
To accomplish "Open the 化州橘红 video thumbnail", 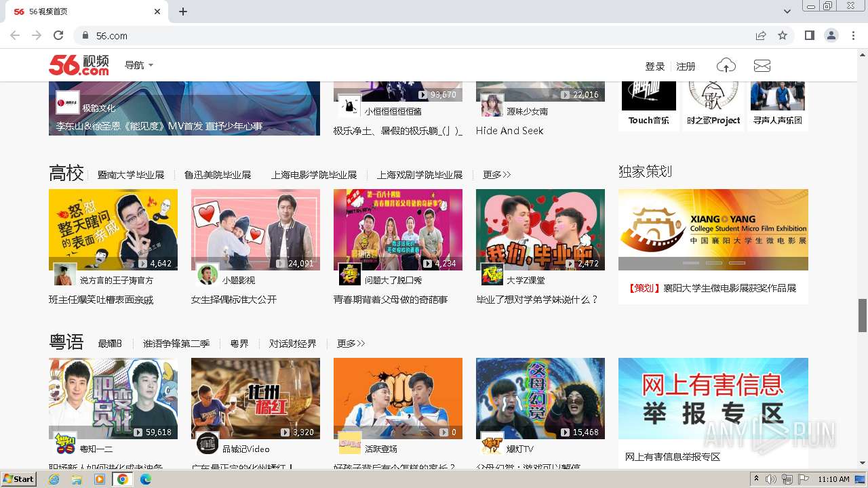I will 256,399.
